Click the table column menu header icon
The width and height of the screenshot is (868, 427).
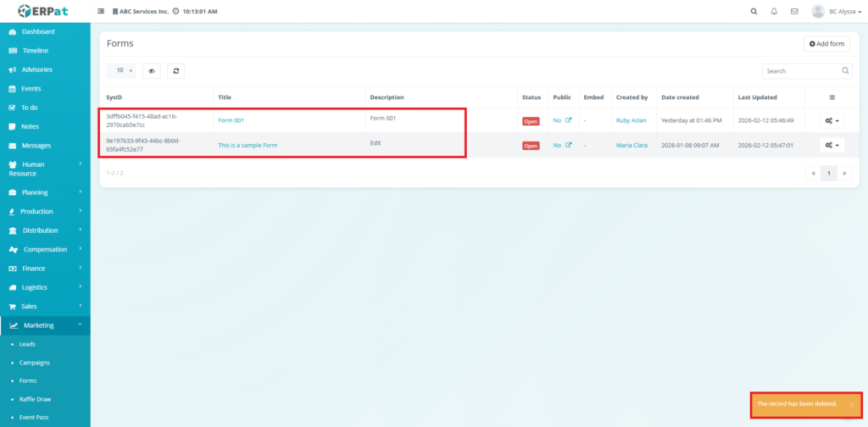[832, 97]
